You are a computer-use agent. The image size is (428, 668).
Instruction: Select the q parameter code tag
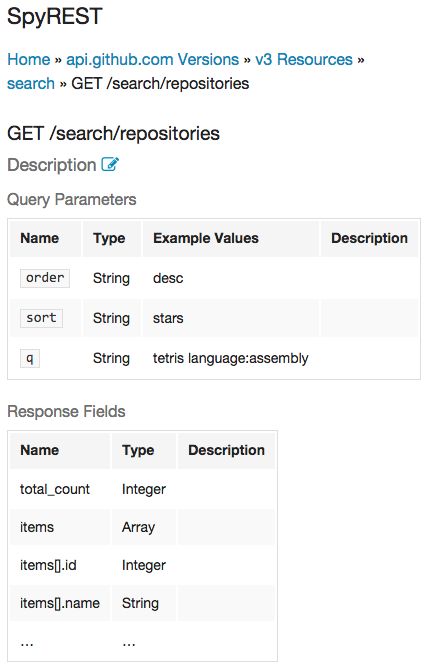point(30,358)
